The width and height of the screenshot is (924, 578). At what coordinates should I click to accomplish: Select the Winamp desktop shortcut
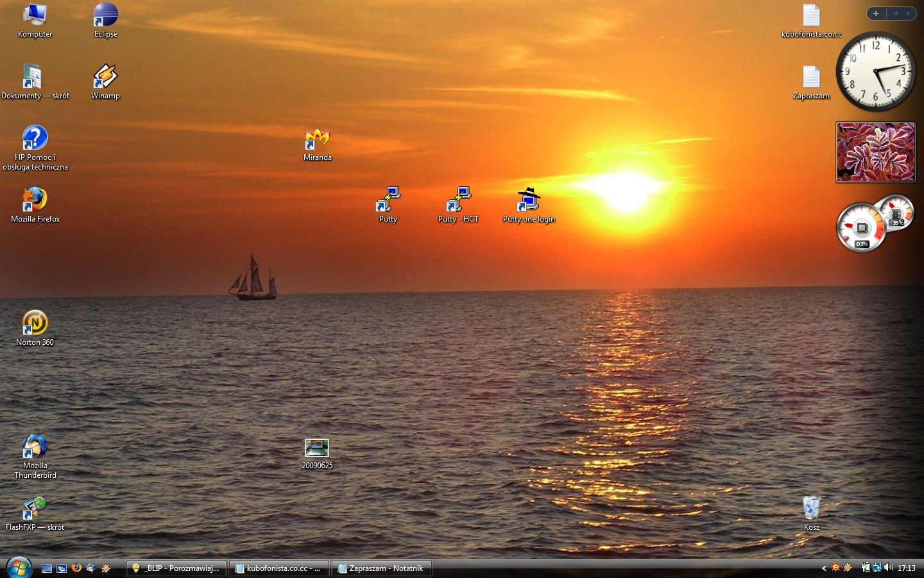(x=105, y=82)
